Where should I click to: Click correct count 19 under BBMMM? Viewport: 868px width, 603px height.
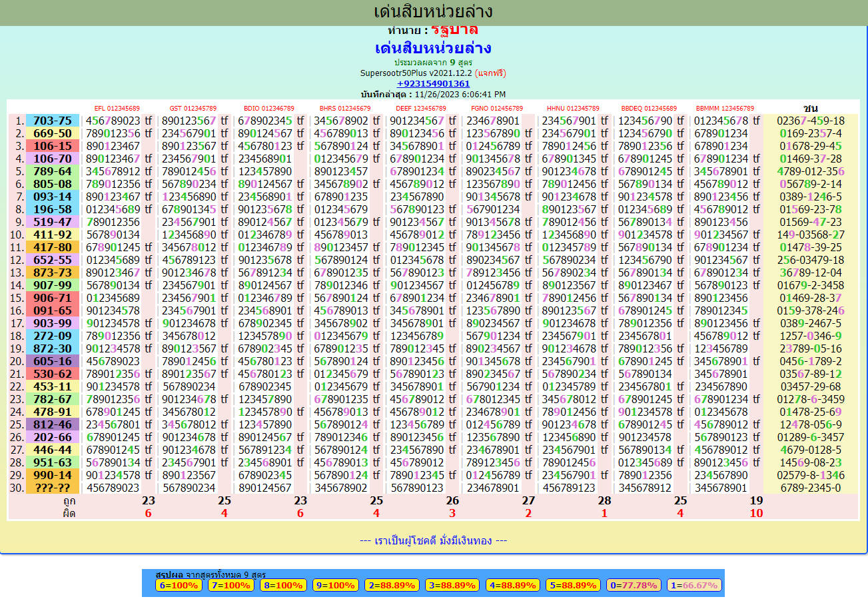(756, 501)
